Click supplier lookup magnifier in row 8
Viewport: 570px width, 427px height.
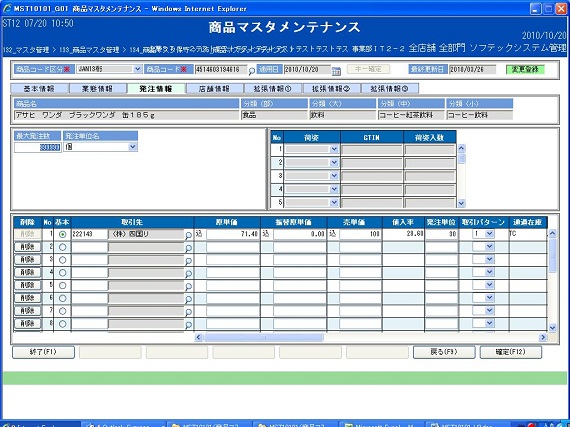[x=188, y=325]
